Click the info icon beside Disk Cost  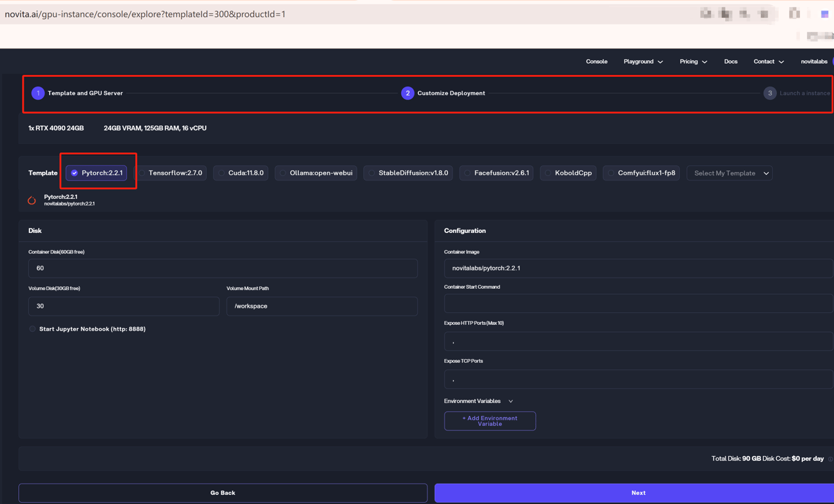(x=830, y=459)
